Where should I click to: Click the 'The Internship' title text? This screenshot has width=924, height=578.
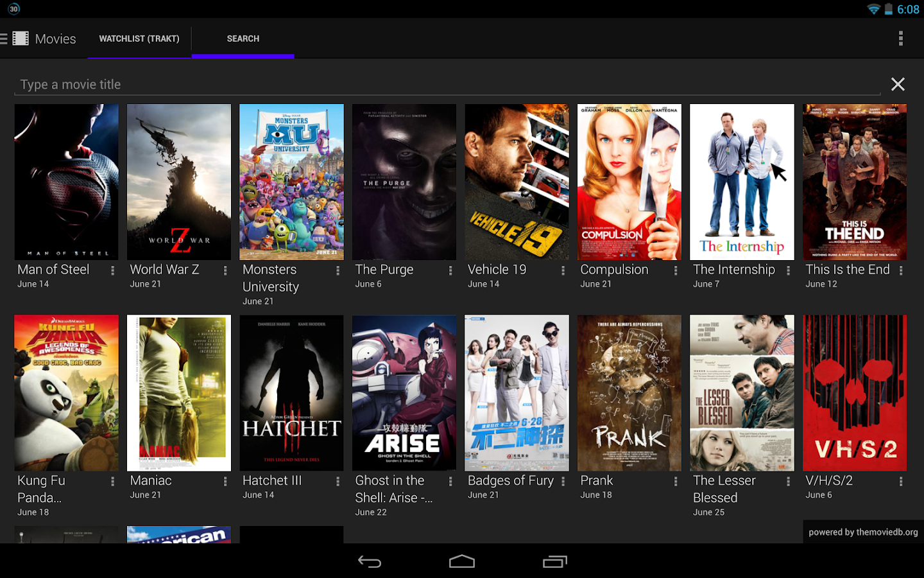pos(734,270)
